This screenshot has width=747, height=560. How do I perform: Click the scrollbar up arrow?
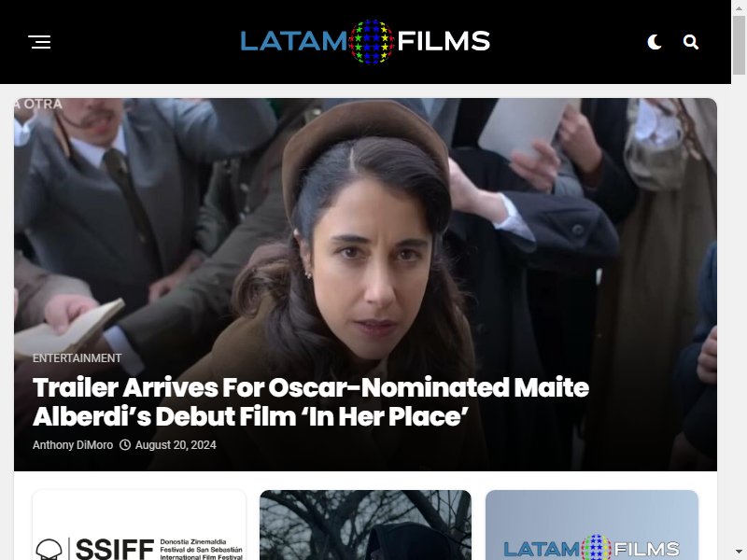[x=739, y=7]
